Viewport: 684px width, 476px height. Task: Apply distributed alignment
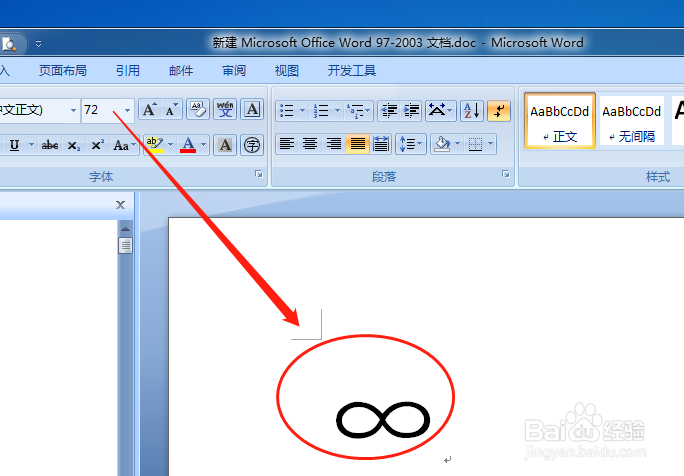click(380, 144)
